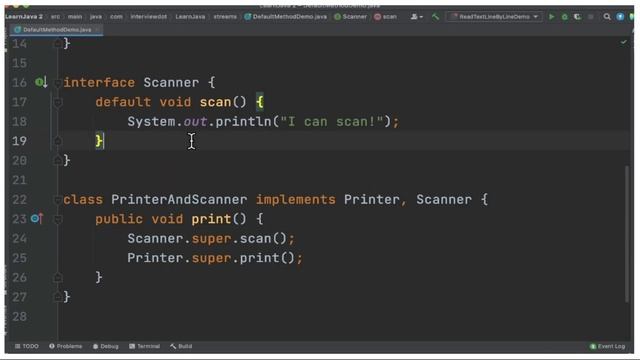The width and height of the screenshot is (640, 360).
Task: Click "Scanner.super.scan();" on line 24
Action: 211,238
